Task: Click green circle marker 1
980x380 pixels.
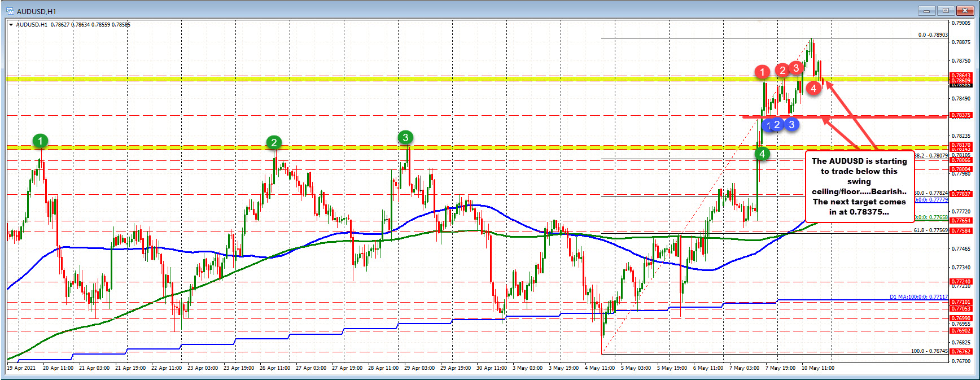Action: point(40,141)
